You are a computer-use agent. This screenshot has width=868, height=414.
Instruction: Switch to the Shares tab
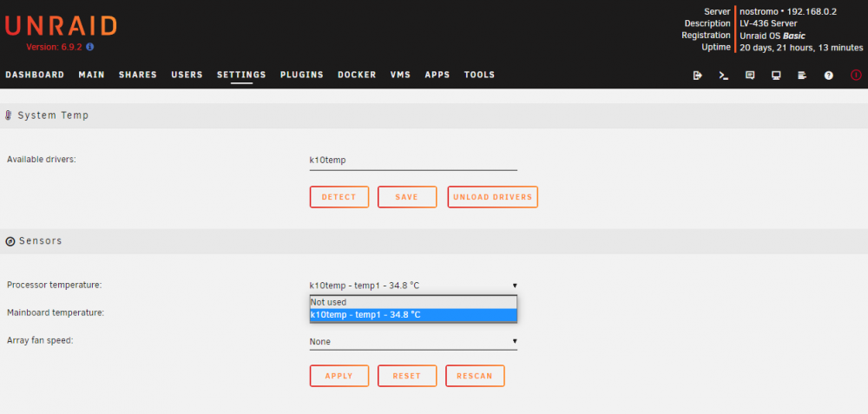coord(138,75)
